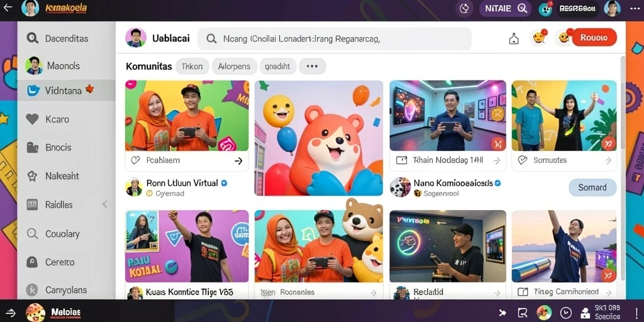Open the Kcaro heart icon in sidebar
The height and width of the screenshot is (322, 644).
32,119
